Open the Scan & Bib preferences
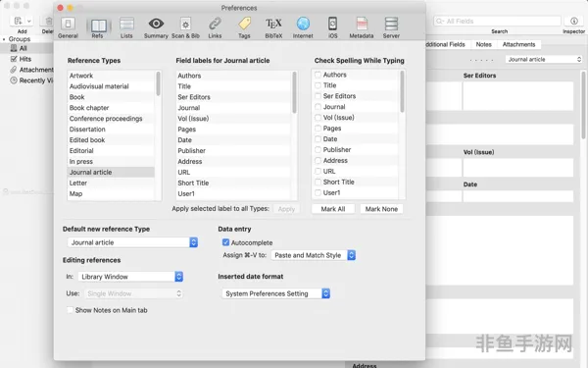The height and width of the screenshot is (368, 588). 185,27
